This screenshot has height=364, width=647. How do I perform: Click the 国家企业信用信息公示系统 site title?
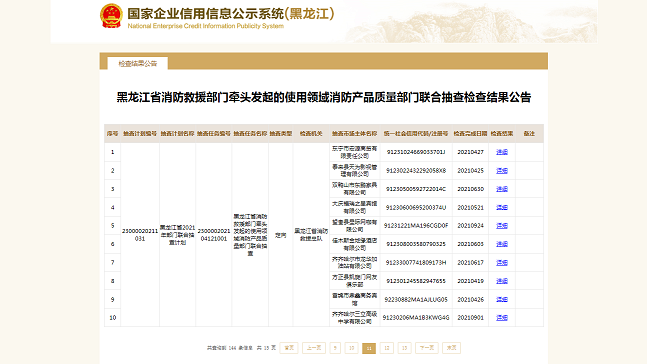230,14
